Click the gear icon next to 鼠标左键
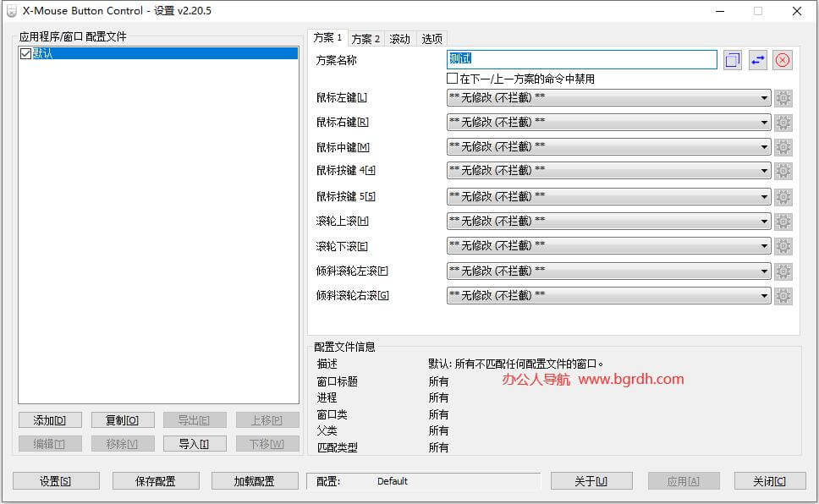819x504 pixels. (x=783, y=98)
